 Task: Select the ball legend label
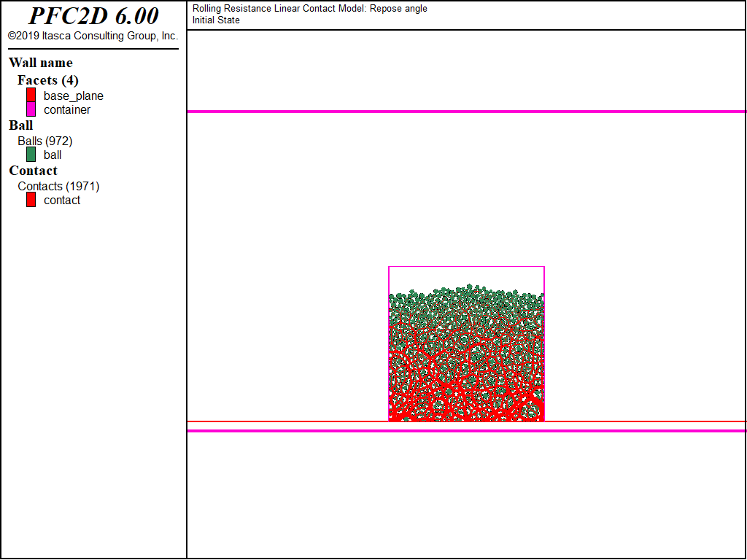point(53,155)
